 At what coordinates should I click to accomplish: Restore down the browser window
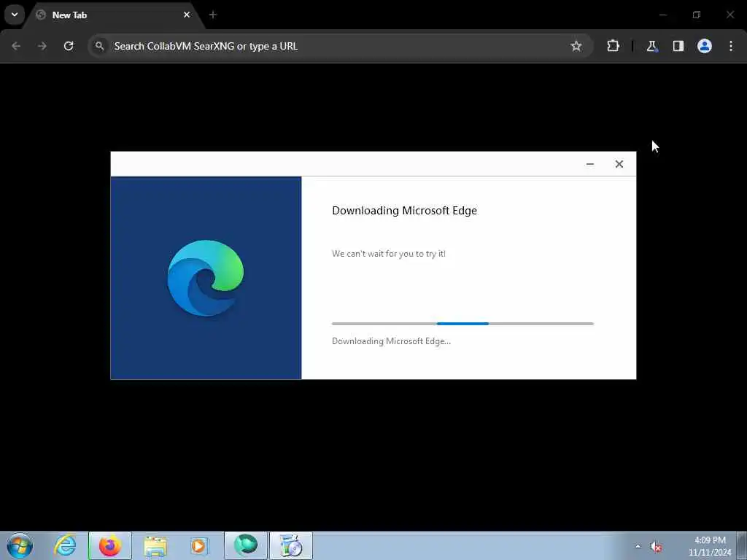697,15
